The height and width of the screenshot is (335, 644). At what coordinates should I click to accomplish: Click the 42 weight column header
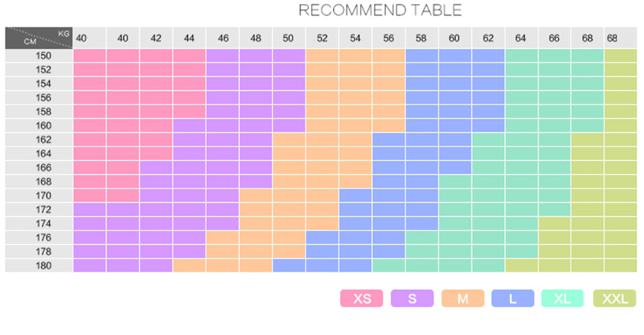(156, 38)
